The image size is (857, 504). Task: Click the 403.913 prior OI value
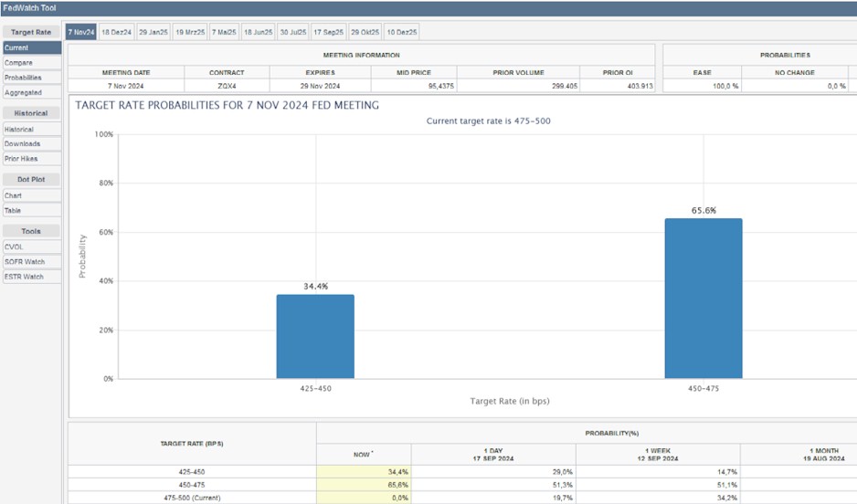pyautogui.click(x=640, y=86)
